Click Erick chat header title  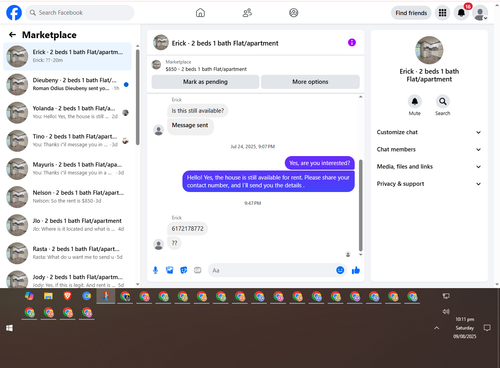point(225,43)
